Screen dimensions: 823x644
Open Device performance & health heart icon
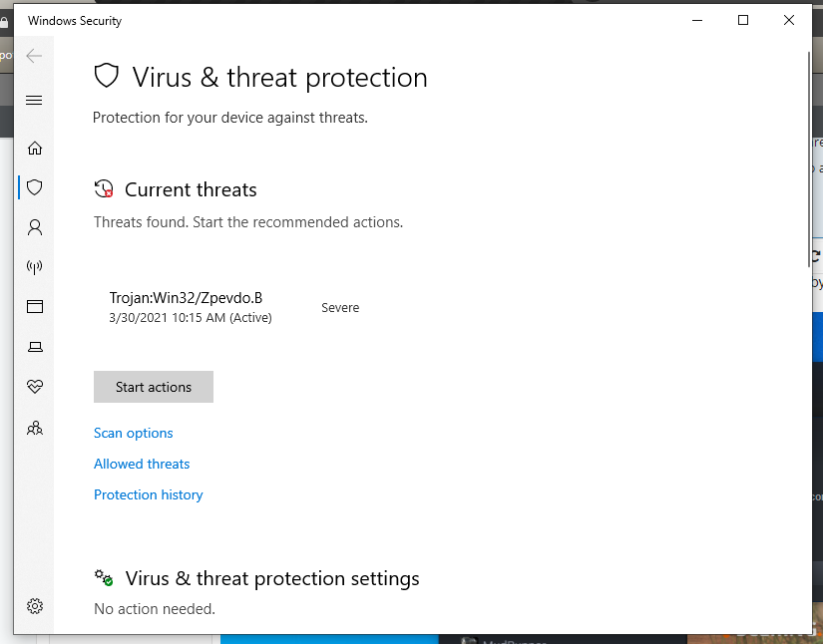(35, 387)
